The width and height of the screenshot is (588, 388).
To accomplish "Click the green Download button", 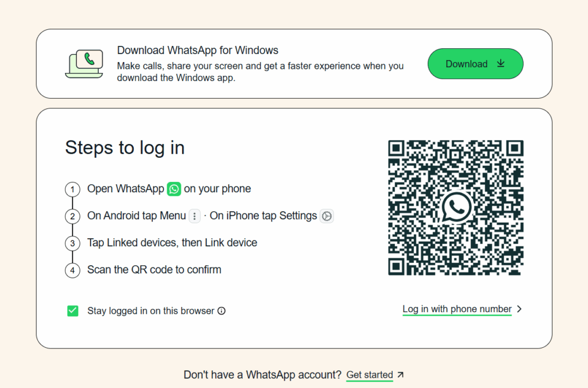I will [475, 64].
